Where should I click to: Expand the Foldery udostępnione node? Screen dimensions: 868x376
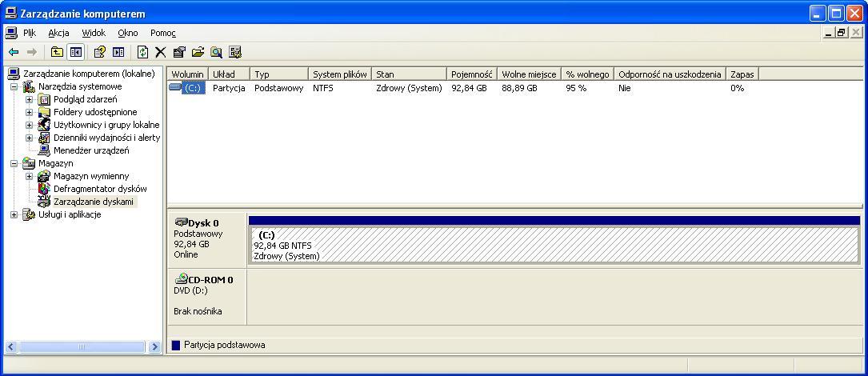coord(30,113)
